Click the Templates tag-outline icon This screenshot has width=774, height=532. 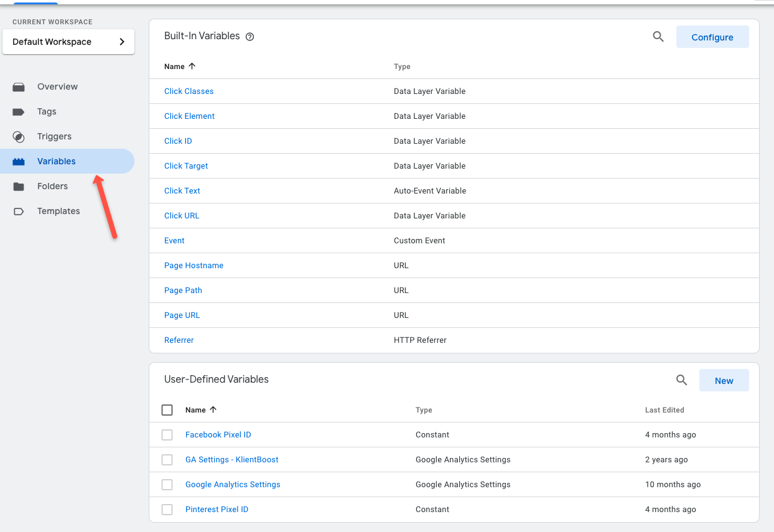19,211
